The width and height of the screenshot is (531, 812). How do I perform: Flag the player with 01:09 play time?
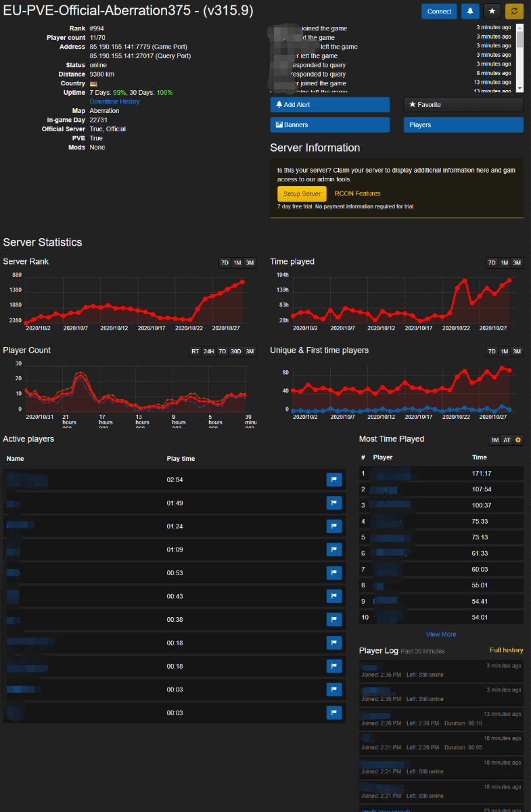pos(334,549)
